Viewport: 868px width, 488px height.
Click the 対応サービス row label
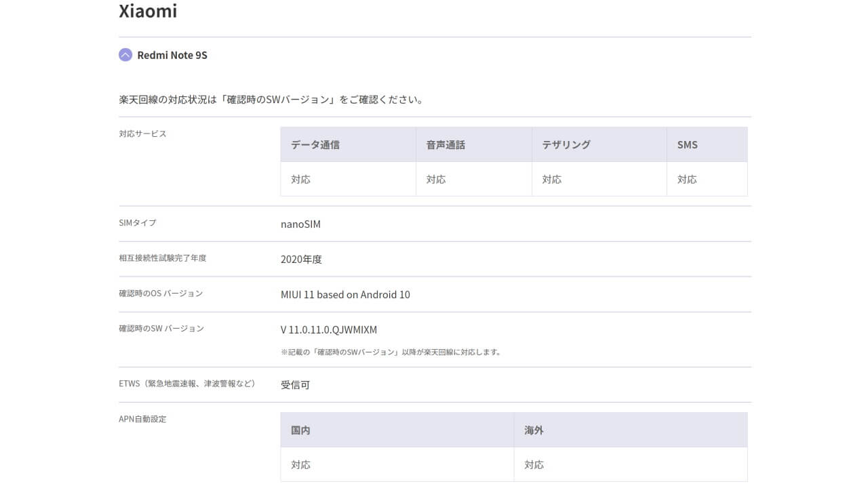coord(142,134)
